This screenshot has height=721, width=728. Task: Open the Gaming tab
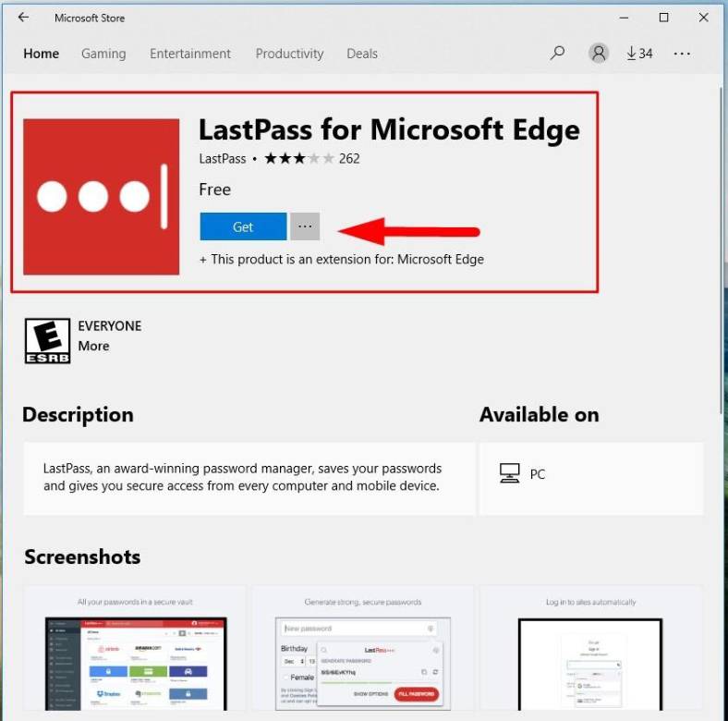pyautogui.click(x=103, y=54)
